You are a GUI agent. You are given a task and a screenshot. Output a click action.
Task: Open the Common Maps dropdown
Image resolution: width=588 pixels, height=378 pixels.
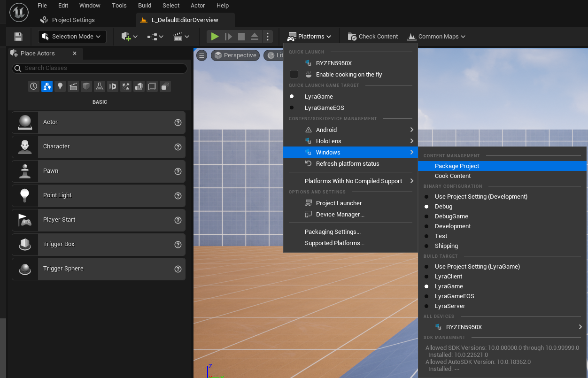(x=436, y=37)
